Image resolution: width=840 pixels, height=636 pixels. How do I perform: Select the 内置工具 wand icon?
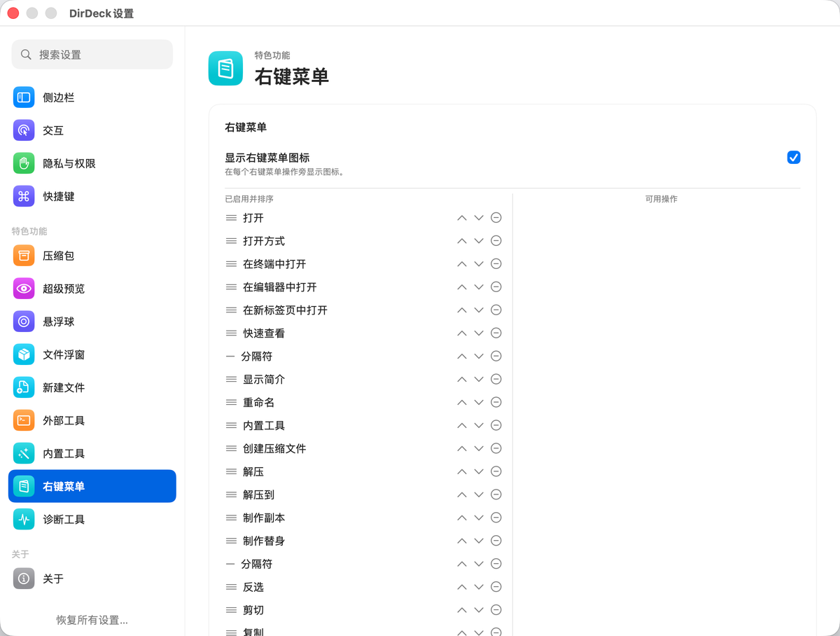coord(24,453)
